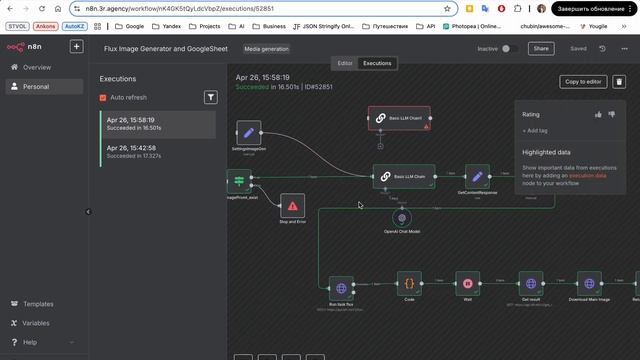Open the AutoKZ bookmark
This screenshot has height=360, width=640.
point(74,26)
